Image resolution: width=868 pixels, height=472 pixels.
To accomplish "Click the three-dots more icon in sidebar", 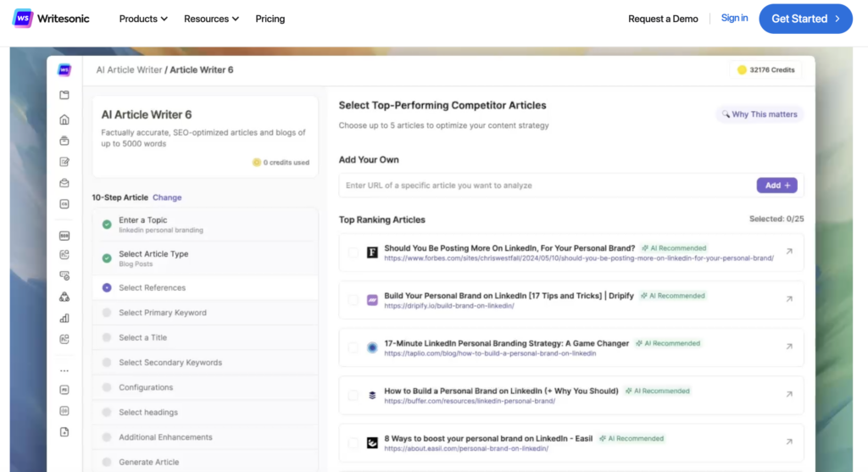I will (64, 371).
